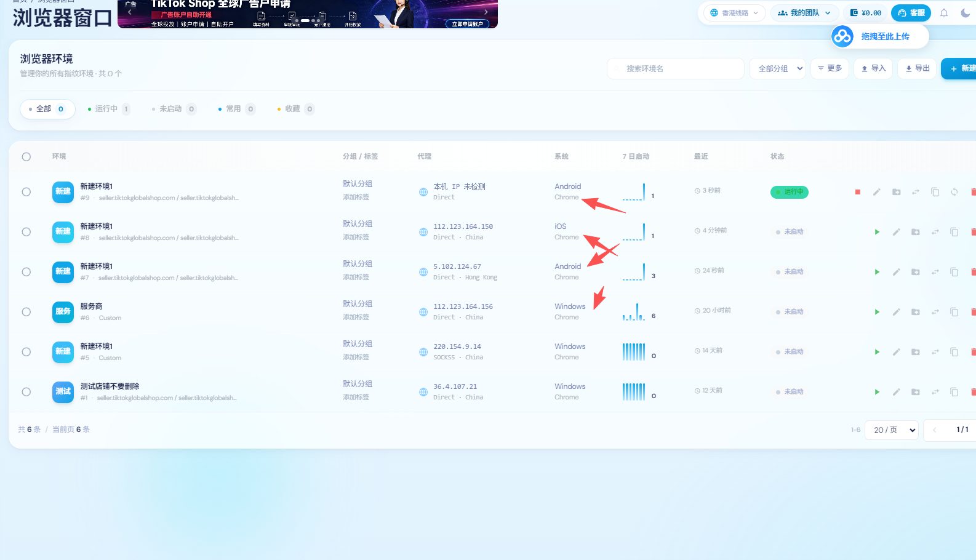This screenshot has height=560, width=976.
Task: Click the transfer arrows icon for #7
Action: click(x=935, y=272)
